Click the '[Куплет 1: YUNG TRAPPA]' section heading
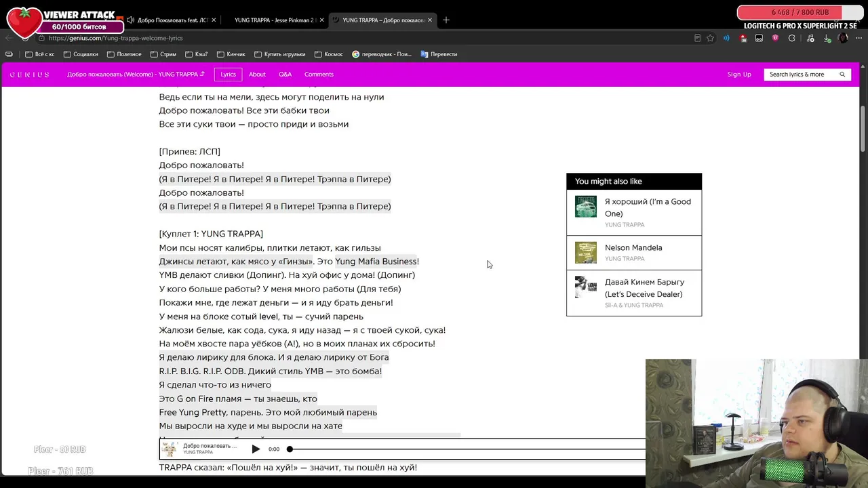The image size is (868, 488). 211,234
